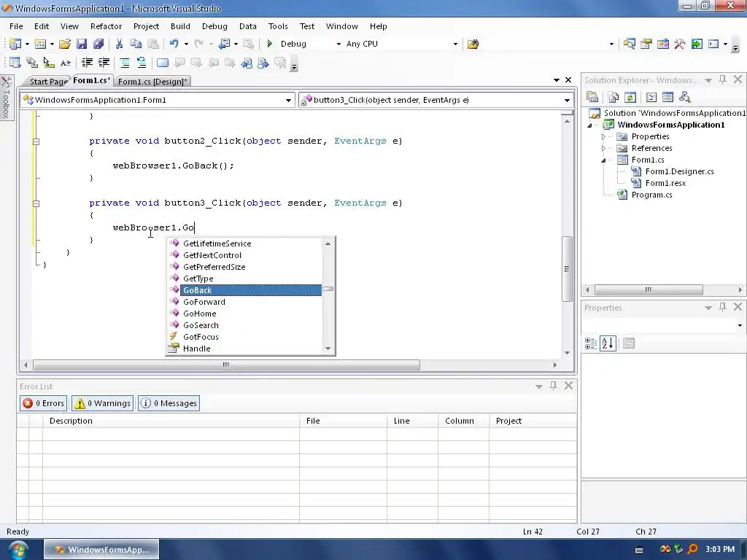The image size is (747, 560).
Task: Click the WindowsFormsApp taskbar button
Action: pyautogui.click(x=101, y=550)
